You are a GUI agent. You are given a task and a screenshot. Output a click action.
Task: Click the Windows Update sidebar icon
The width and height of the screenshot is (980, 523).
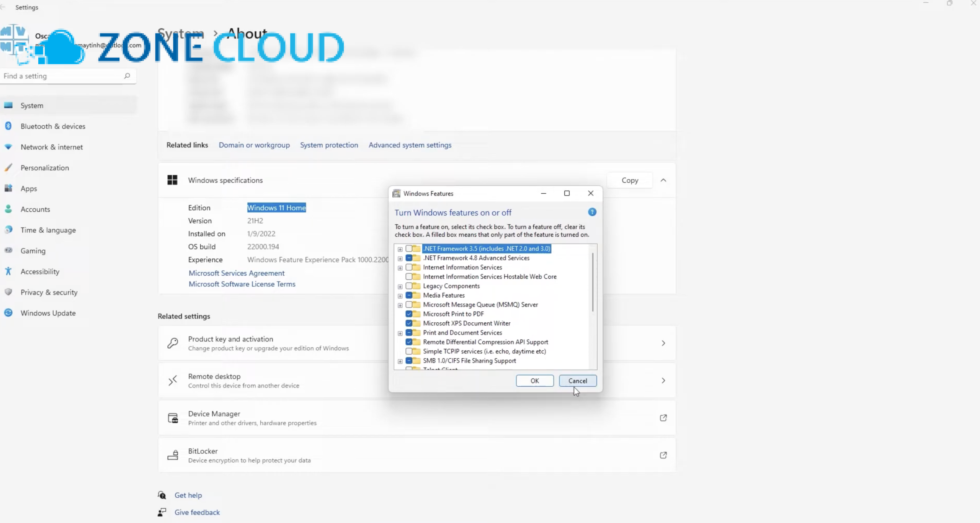pos(8,313)
